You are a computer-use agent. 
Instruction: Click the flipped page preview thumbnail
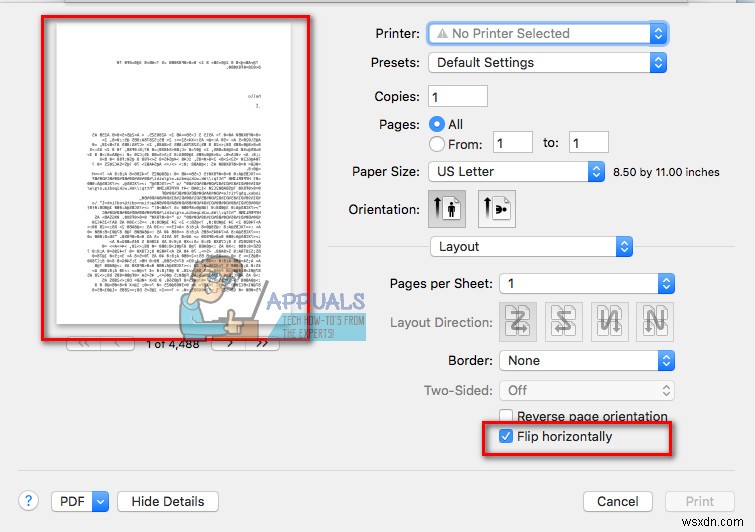click(174, 174)
